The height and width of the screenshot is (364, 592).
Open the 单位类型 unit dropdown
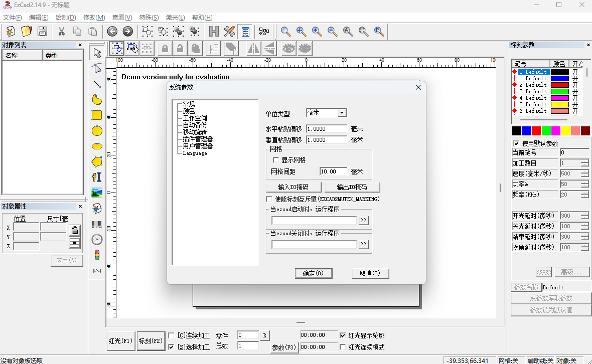click(342, 113)
